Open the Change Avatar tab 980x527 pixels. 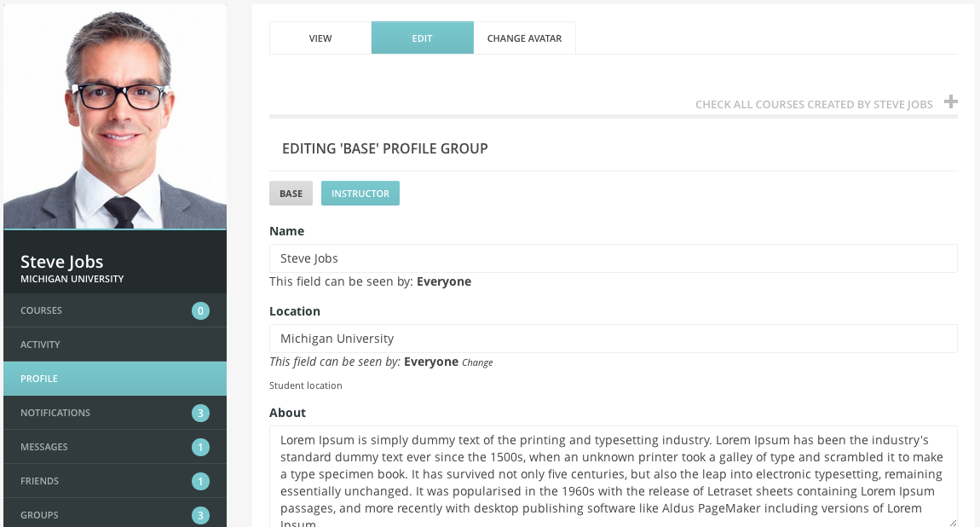pos(524,38)
